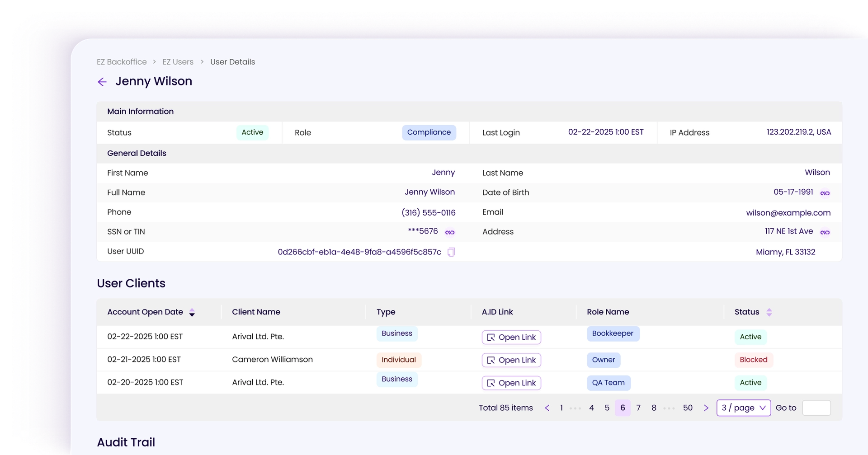Open Link for the QA Team row
This screenshot has width=868, height=455.
coord(511,383)
